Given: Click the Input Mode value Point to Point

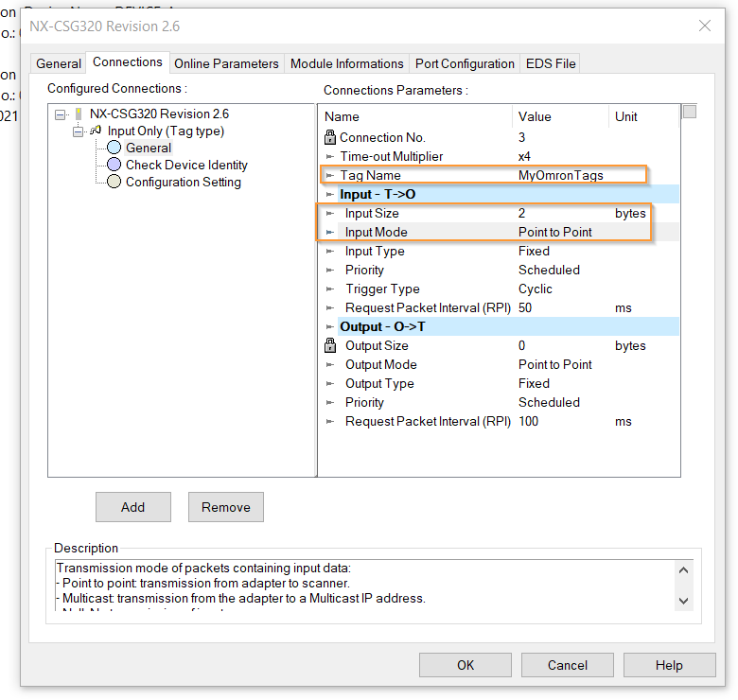Looking at the screenshot, I should coord(554,233).
